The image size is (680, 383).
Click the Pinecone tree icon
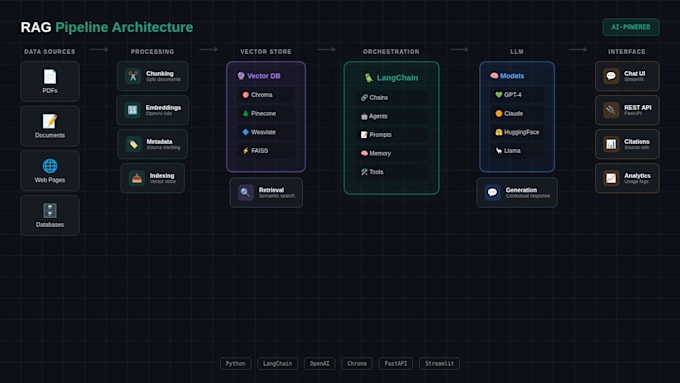point(245,114)
